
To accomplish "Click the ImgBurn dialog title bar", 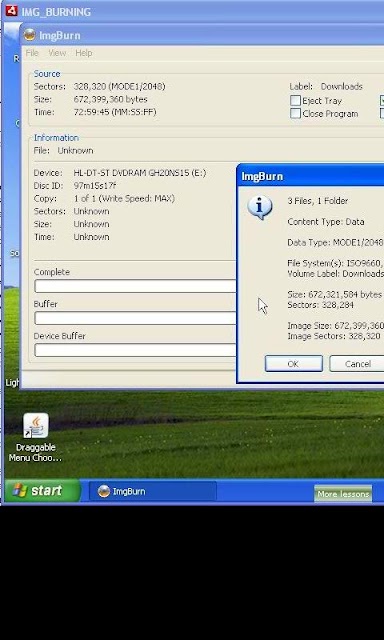I will 311,176.
